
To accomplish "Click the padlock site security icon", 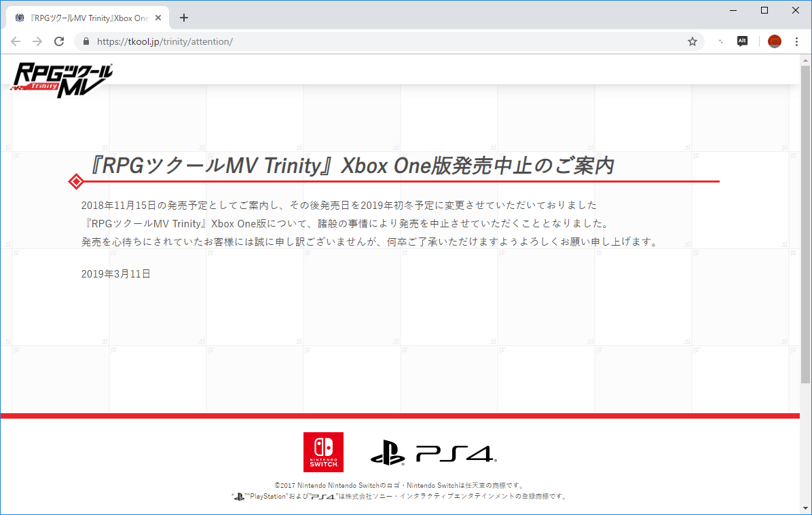I will point(86,41).
